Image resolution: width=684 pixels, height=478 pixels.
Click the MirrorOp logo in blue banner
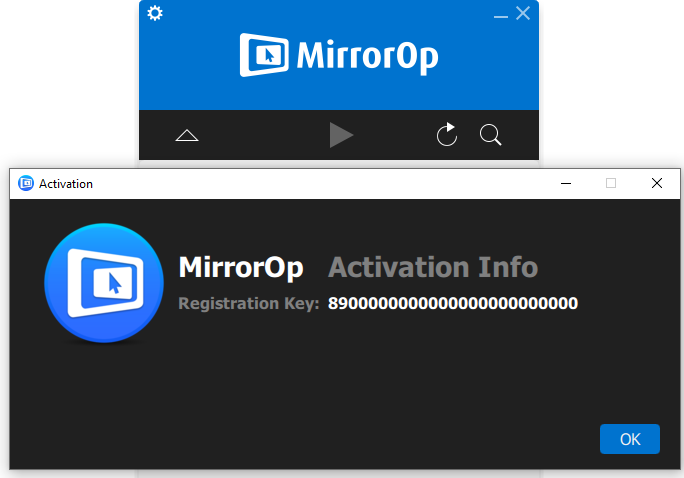(339, 55)
